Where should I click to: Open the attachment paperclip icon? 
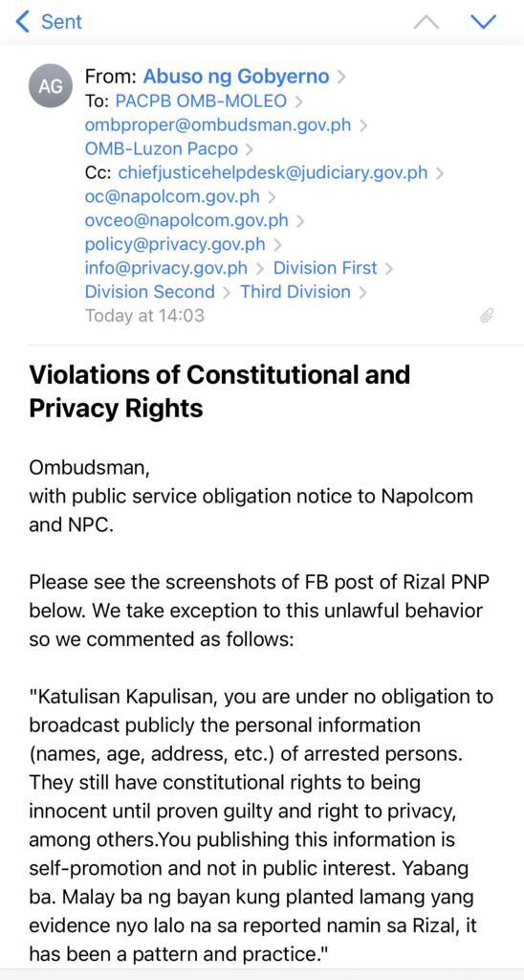[x=487, y=316]
